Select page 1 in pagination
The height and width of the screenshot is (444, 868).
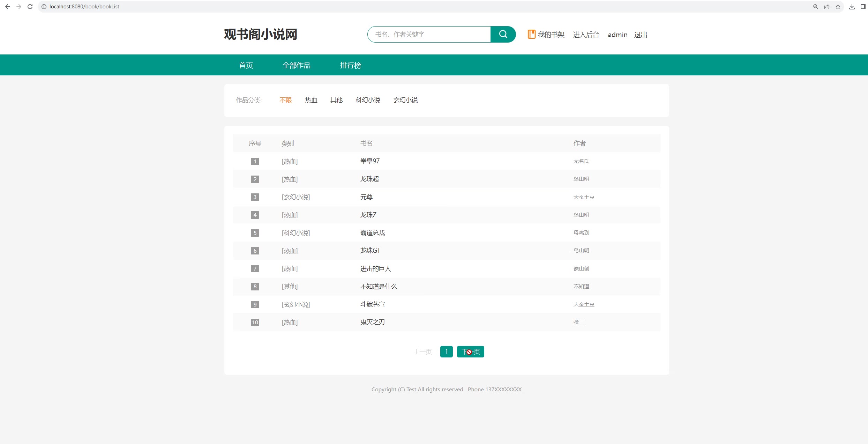point(447,352)
